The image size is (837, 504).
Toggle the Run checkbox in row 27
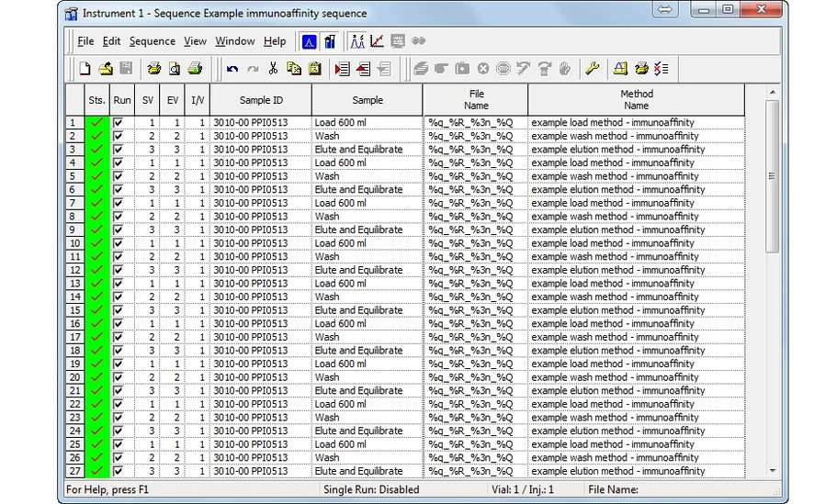pos(118,471)
